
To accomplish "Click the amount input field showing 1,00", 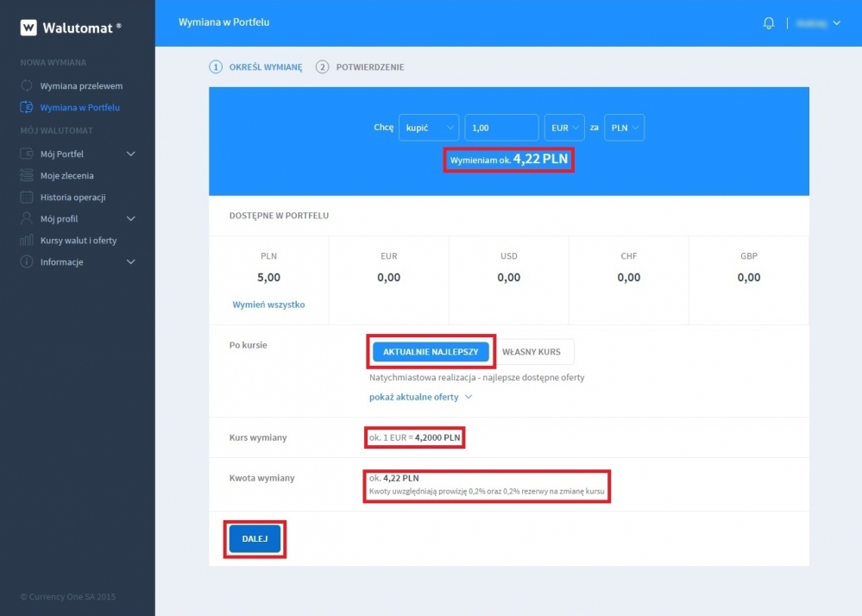I will click(x=501, y=128).
